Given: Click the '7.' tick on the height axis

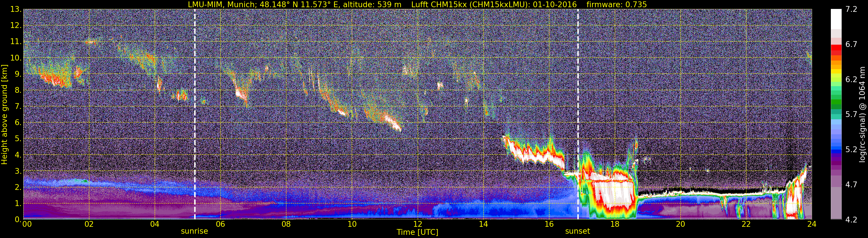Looking at the screenshot, I should [18, 106].
